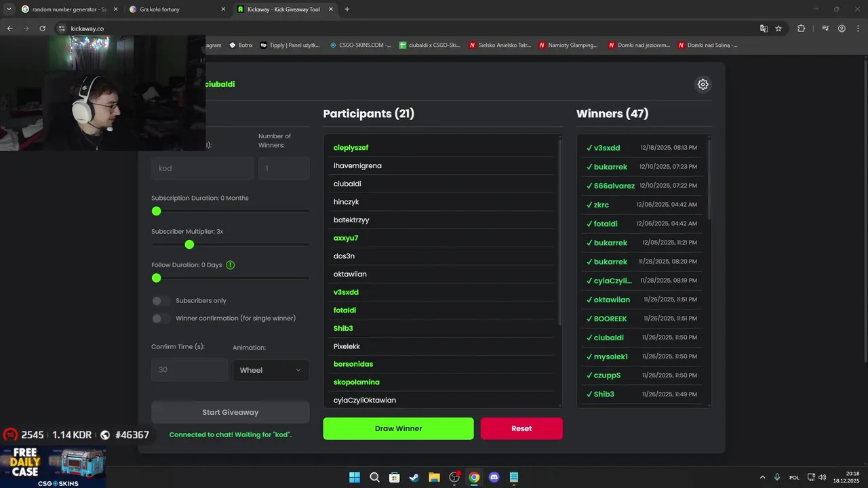Click winner 666alvarez entry
868x488 pixels.
click(642, 186)
